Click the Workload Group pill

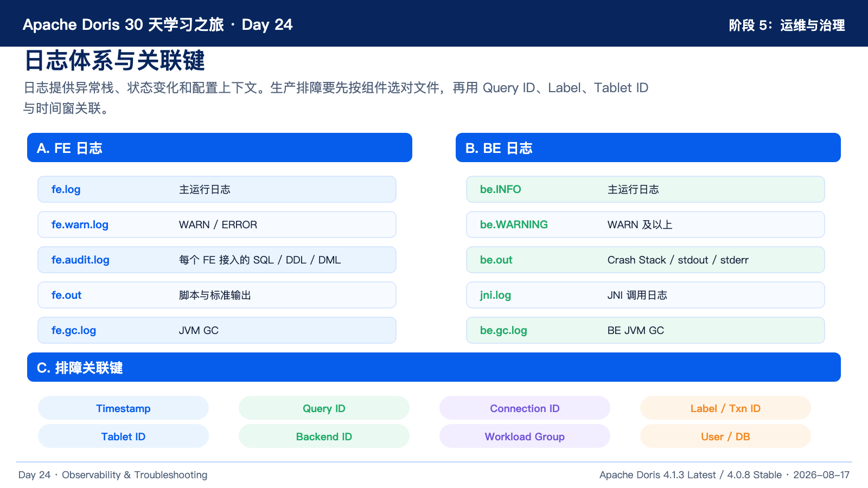525,436
